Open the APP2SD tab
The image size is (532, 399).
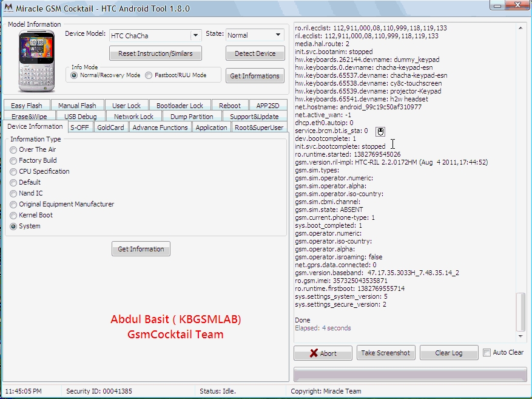click(x=268, y=106)
